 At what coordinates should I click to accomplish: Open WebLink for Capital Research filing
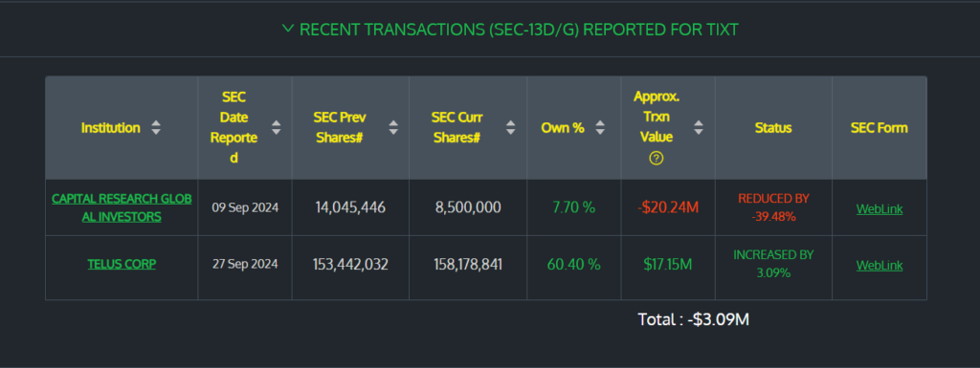coord(880,209)
